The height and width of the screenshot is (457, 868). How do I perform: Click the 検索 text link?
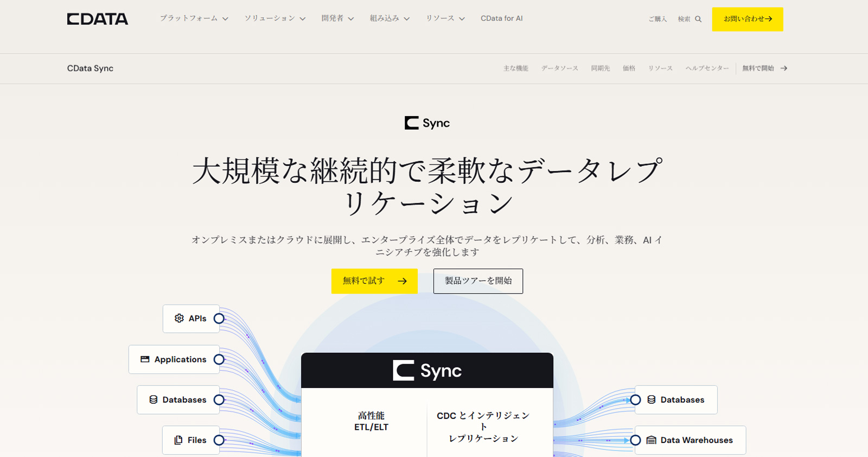(684, 19)
